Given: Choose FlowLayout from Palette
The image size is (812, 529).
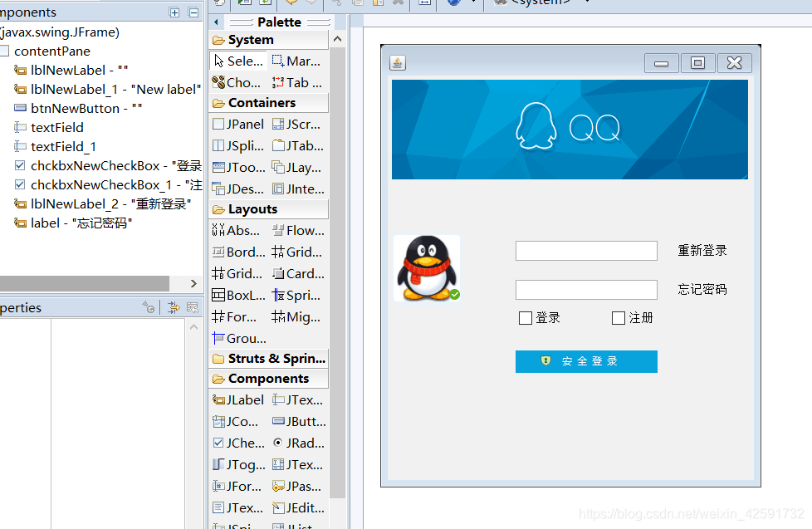Looking at the screenshot, I should coord(297,231).
